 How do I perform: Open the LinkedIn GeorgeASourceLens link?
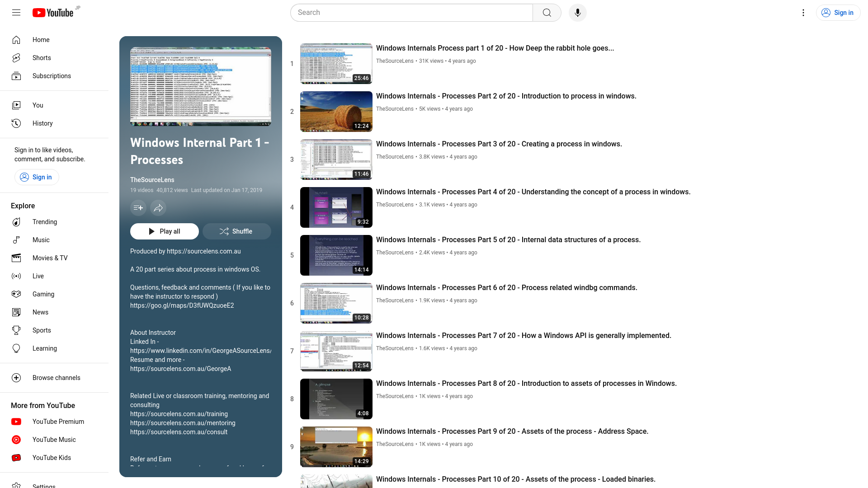(x=201, y=351)
